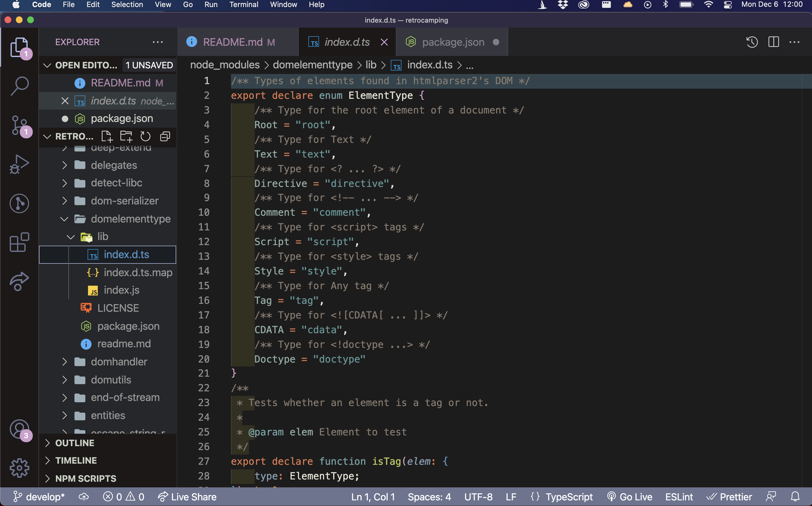Collapse all folders in explorer
Viewport: 812px width, 506px height.
tap(165, 137)
